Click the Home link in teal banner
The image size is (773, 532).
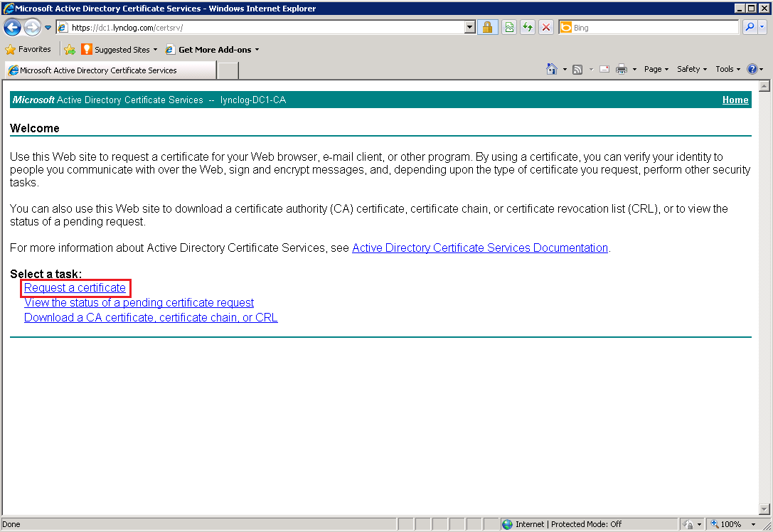tap(735, 100)
